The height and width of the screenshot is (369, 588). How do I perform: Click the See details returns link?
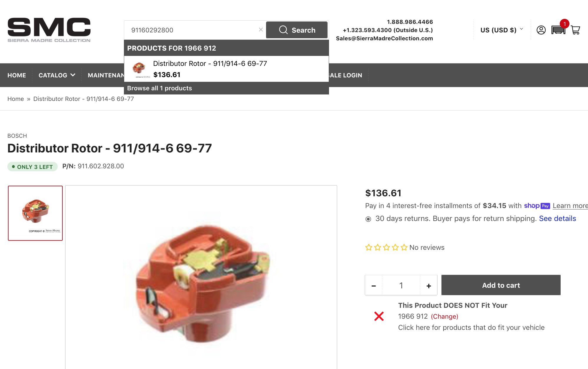click(x=557, y=219)
